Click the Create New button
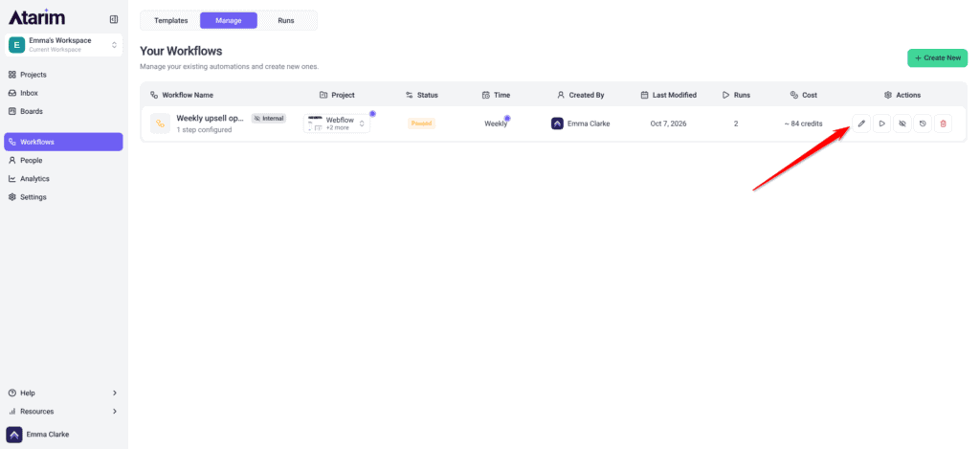980x449 pixels. pos(938,57)
